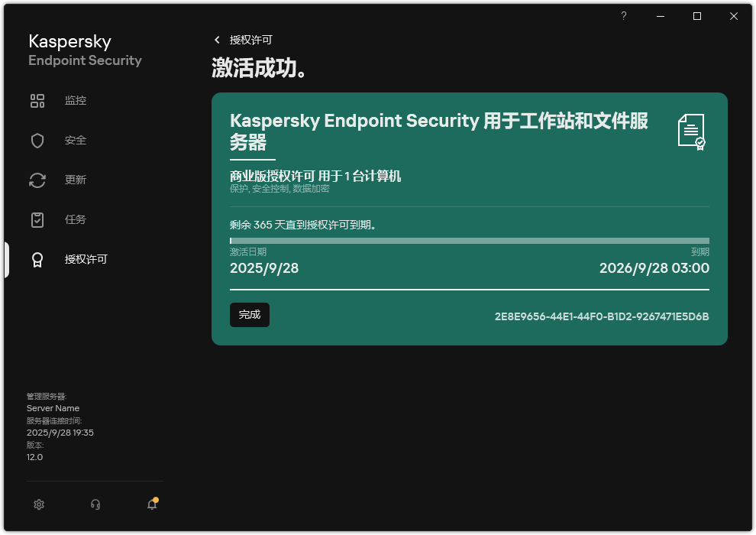This screenshot has height=535, width=756.
Task: Click the 授权许可 breadcrumb link
Action: click(250, 40)
